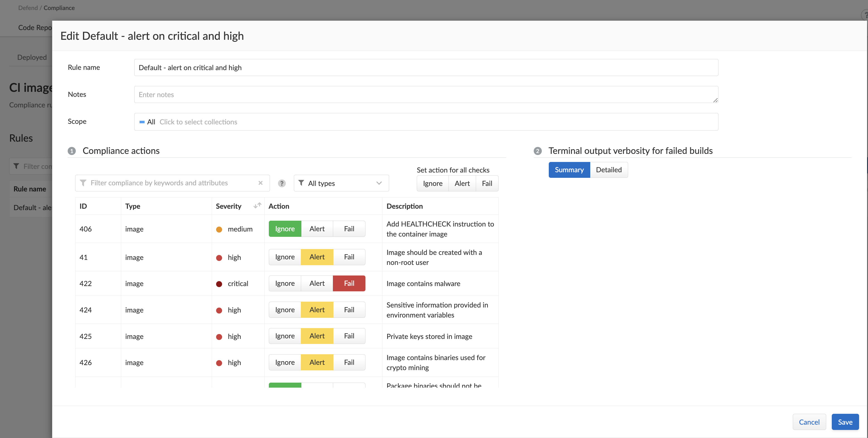
Task: Click the critical severity label
Action: click(238, 284)
